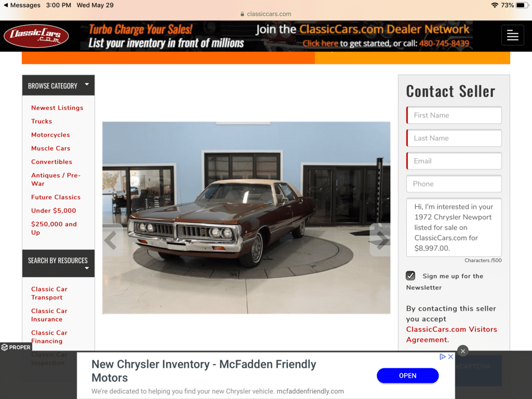Focus the Email input field
The height and width of the screenshot is (399, 532).
(x=454, y=161)
